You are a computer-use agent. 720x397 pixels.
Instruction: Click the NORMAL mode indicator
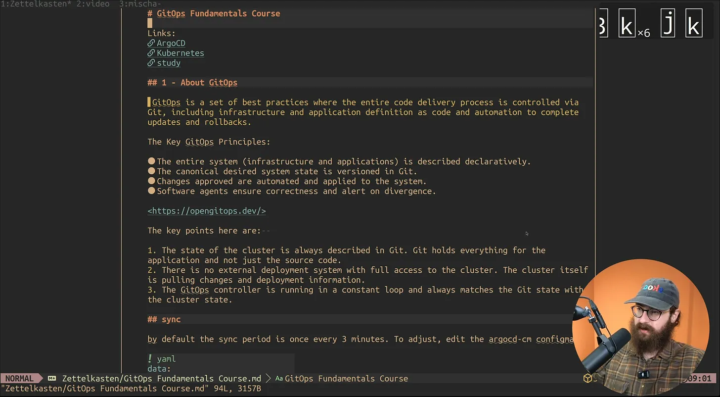click(19, 379)
